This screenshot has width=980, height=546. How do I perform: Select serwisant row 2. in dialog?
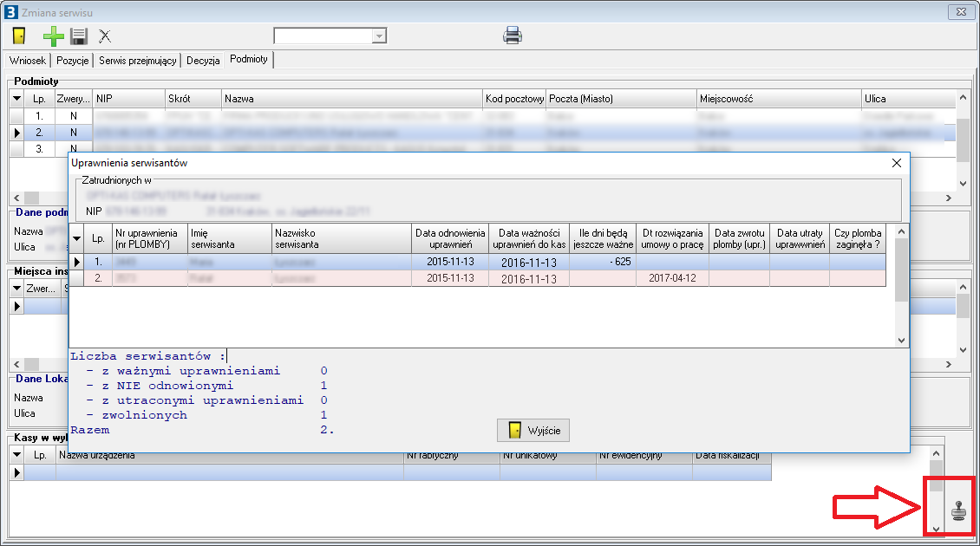pyautogui.click(x=478, y=278)
